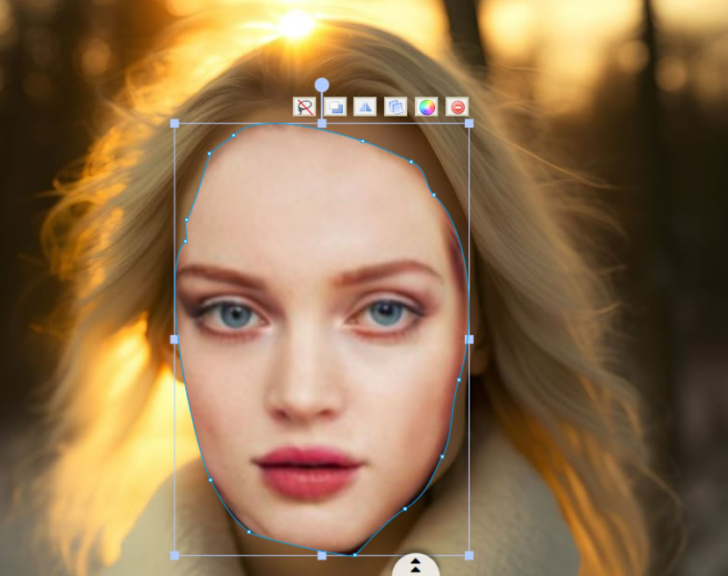
Task: Click the bottom-right corner resize handle
Action: 469,556
